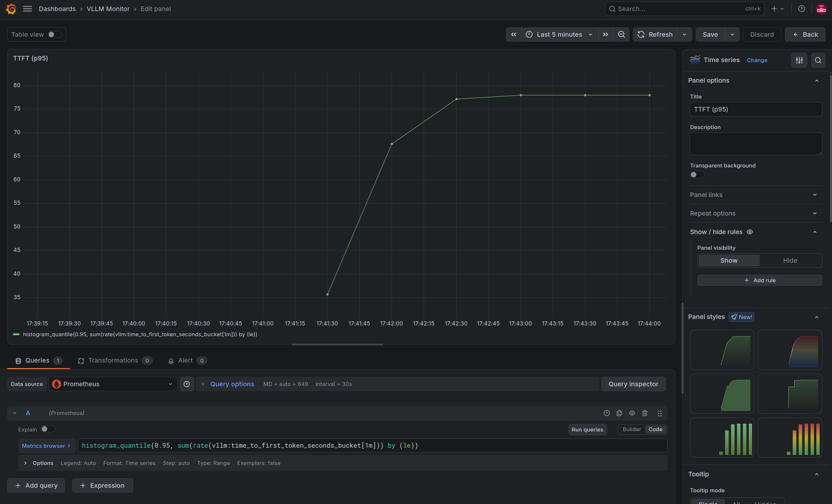This screenshot has height=504, width=832.
Task: Click the search options magnifier icon in side pane
Action: [x=818, y=60]
